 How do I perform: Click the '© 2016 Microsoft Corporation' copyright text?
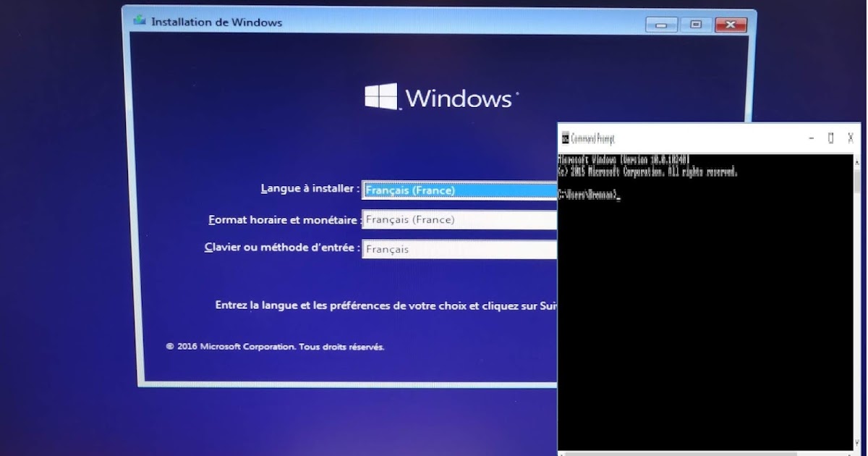[x=275, y=347]
